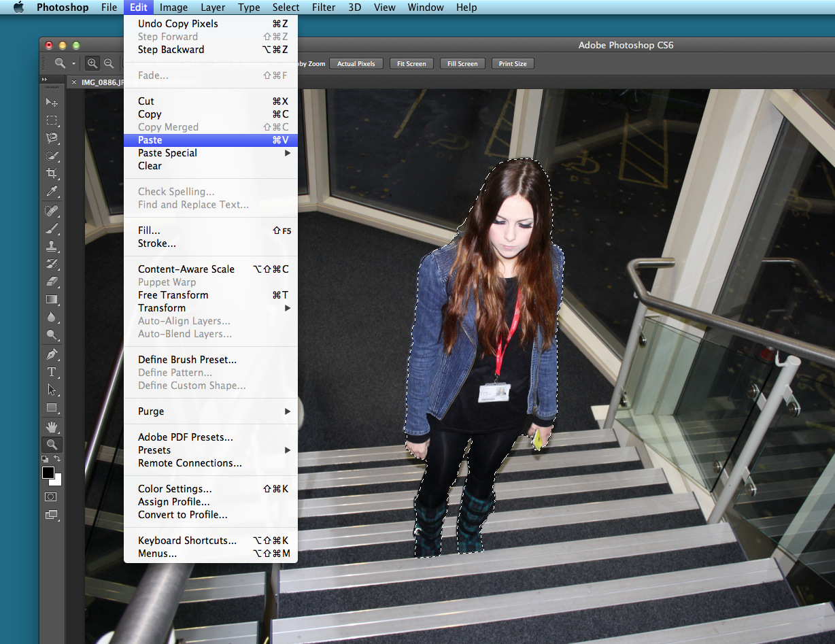Choose Step Backward
835x644 pixels.
[211, 50]
